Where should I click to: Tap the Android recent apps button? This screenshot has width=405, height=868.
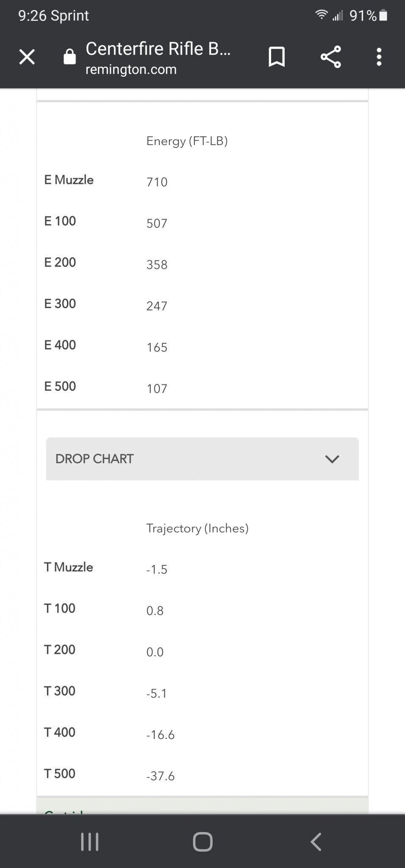pyautogui.click(x=90, y=842)
